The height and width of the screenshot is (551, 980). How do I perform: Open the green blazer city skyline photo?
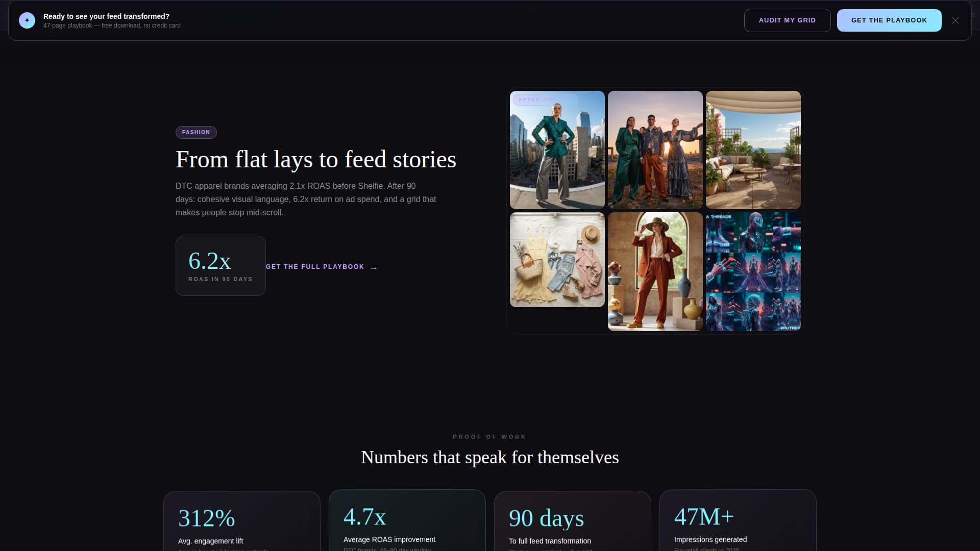click(557, 150)
